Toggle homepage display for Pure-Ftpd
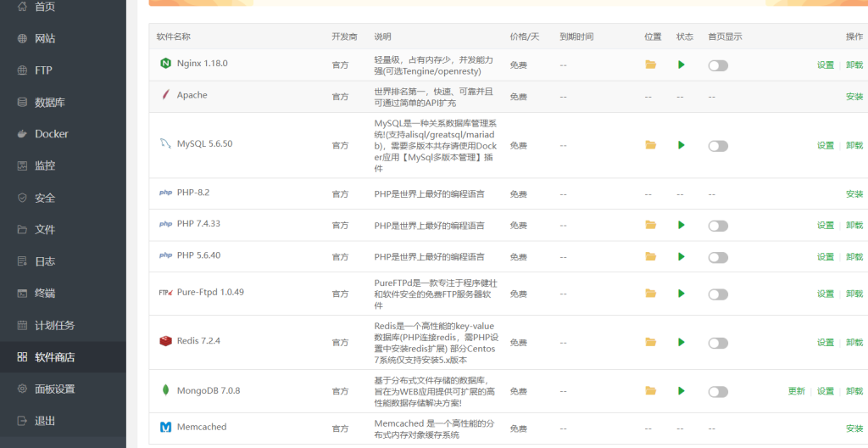The height and width of the screenshot is (448, 868). click(x=718, y=294)
